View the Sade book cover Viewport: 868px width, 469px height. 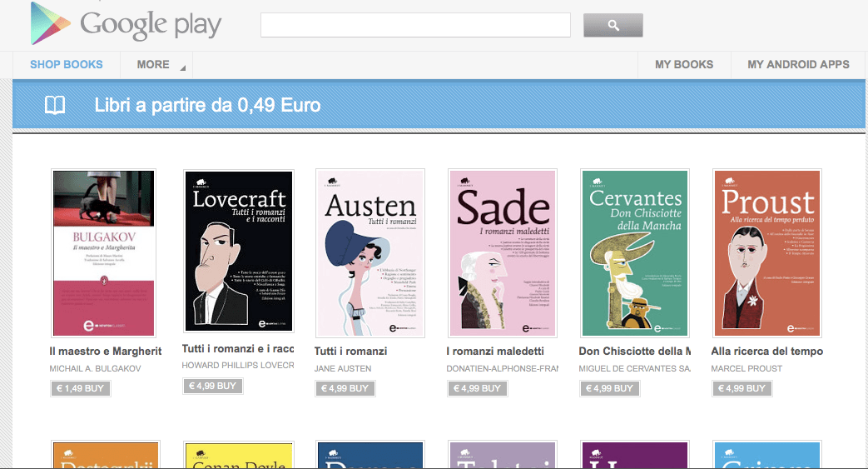[x=502, y=252]
